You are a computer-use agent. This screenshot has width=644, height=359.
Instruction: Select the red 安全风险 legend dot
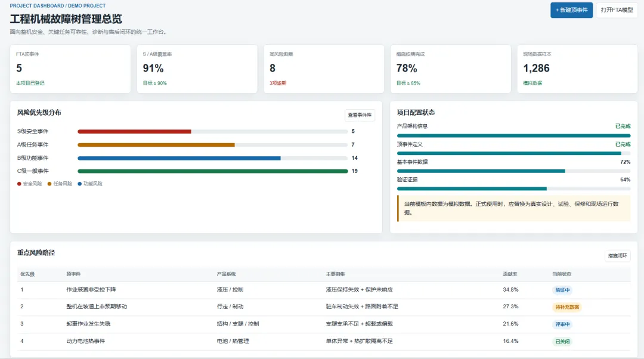19,184
